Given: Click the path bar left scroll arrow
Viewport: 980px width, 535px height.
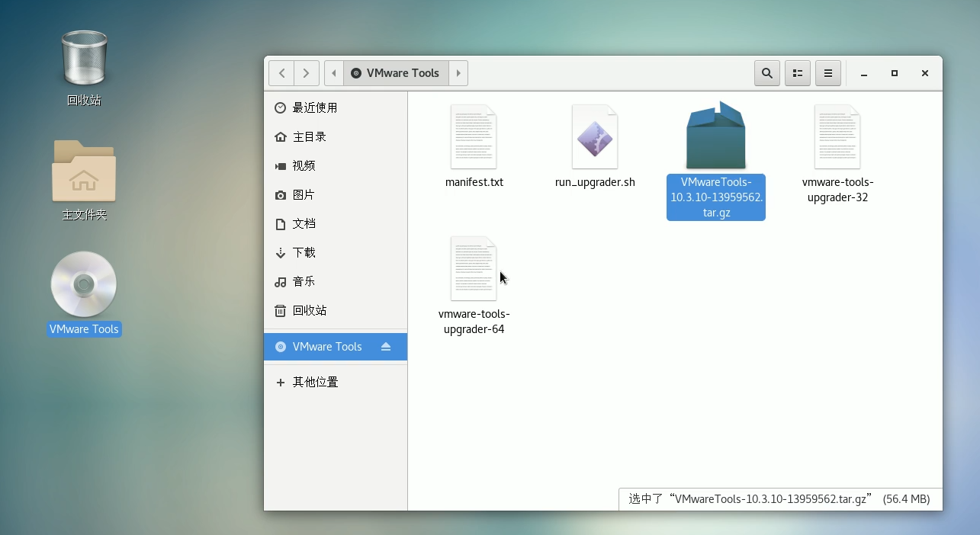Looking at the screenshot, I should click(334, 73).
